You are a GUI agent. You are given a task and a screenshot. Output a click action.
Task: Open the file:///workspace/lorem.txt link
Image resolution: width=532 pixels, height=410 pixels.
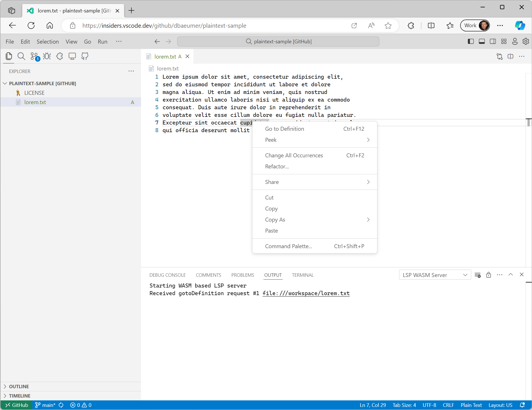pyautogui.click(x=306, y=293)
